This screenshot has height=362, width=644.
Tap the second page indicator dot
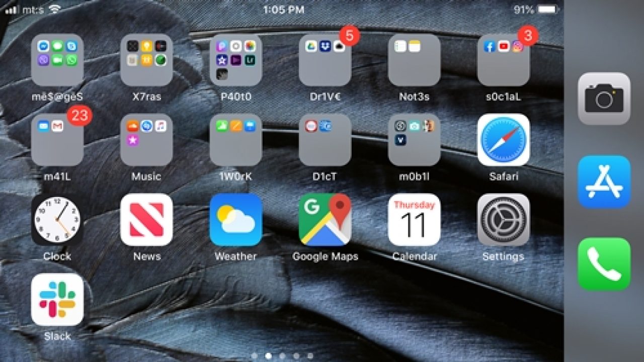tap(268, 356)
